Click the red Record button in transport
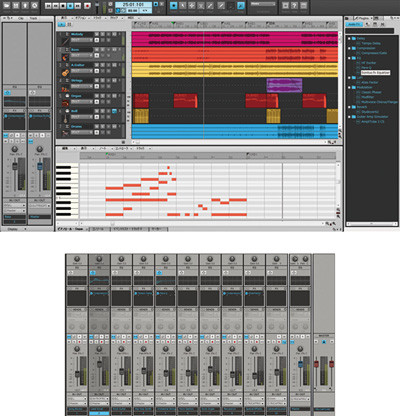The image size is (400, 416). coord(88,6)
